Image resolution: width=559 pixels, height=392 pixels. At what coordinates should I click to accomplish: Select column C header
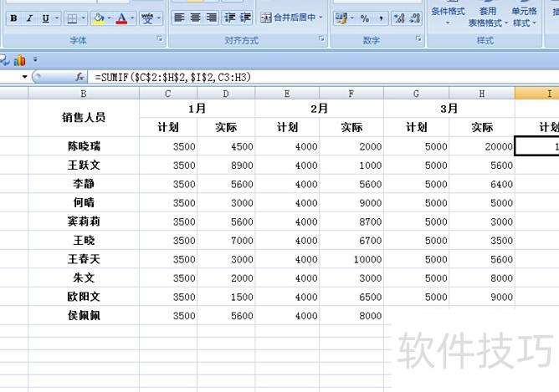click(168, 94)
